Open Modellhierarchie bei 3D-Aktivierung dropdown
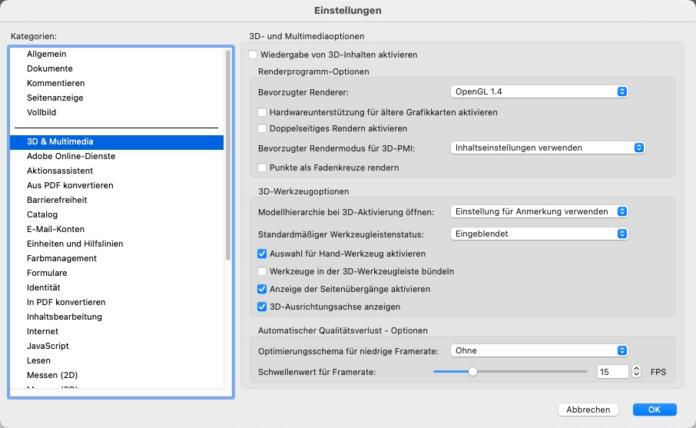This screenshot has width=696, height=428. (538, 212)
